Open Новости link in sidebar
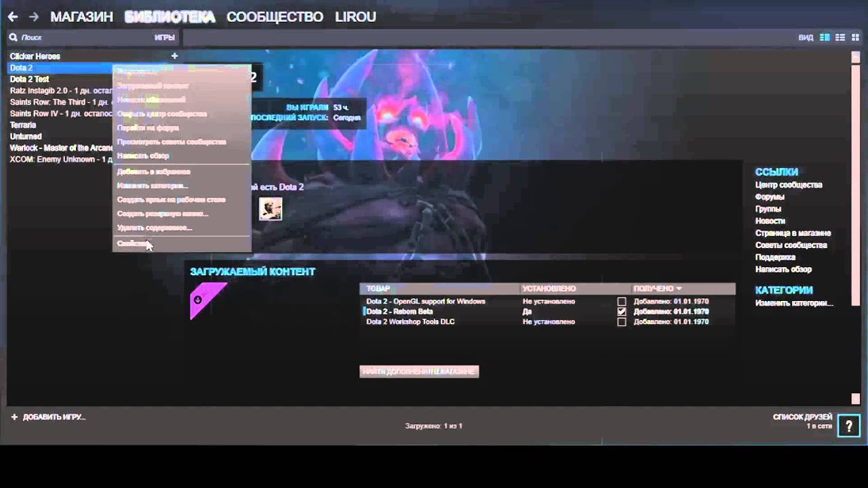This screenshot has height=488, width=868. (770, 221)
